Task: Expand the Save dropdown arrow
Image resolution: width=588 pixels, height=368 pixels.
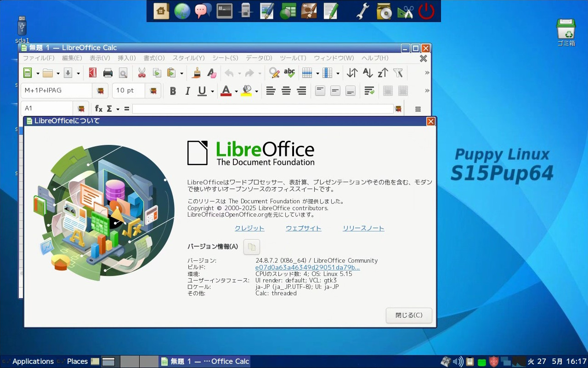Action: [78, 73]
